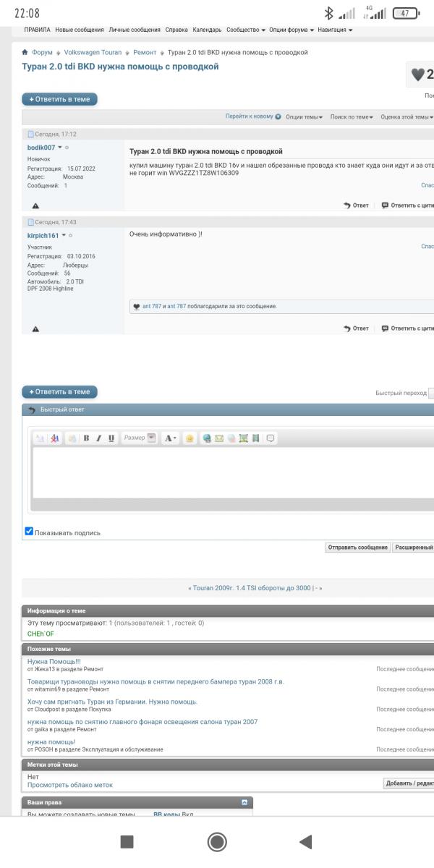Toggle bold formatting in quick reply editor
The image size is (434, 868).
86,438
